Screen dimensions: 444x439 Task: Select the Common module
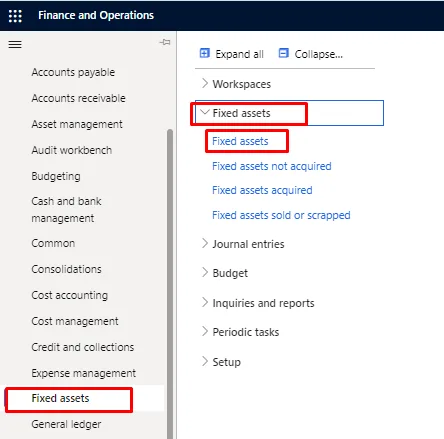tap(53, 243)
